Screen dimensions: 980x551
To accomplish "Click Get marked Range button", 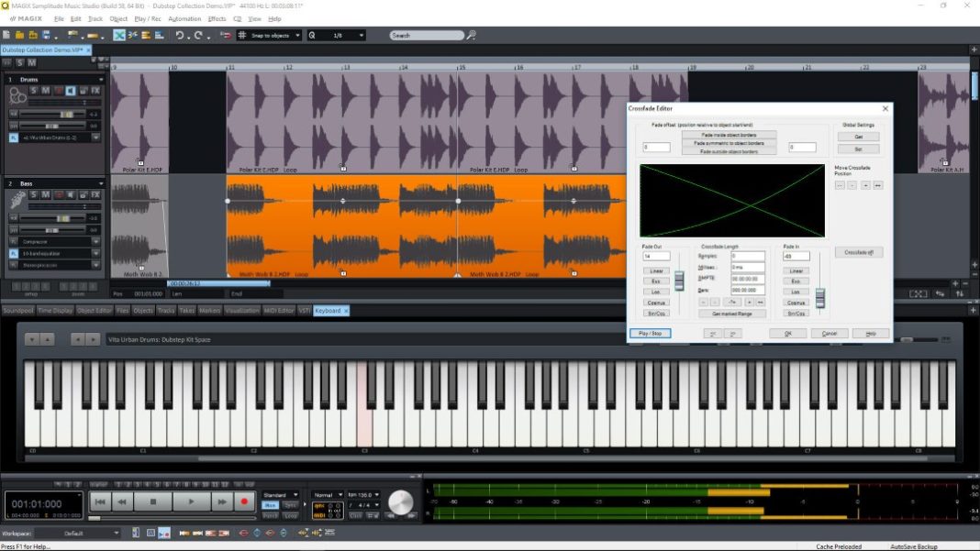I will coord(732,314).
